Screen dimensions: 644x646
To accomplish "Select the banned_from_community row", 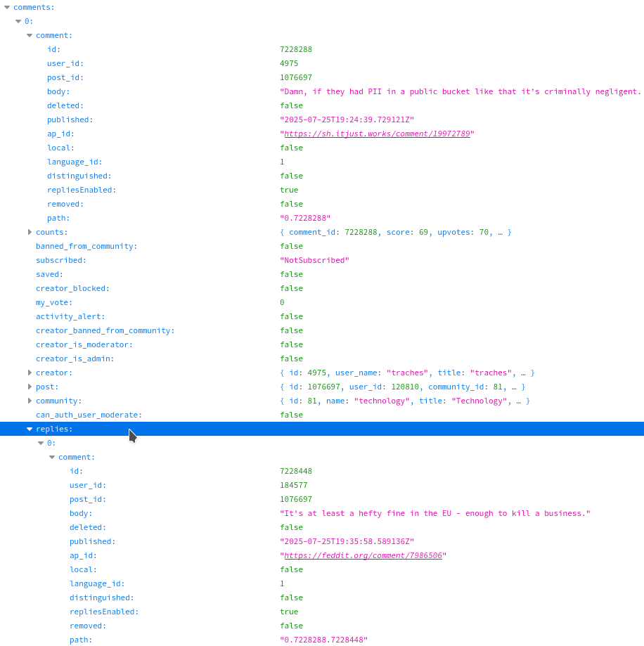I will (86, 246).
